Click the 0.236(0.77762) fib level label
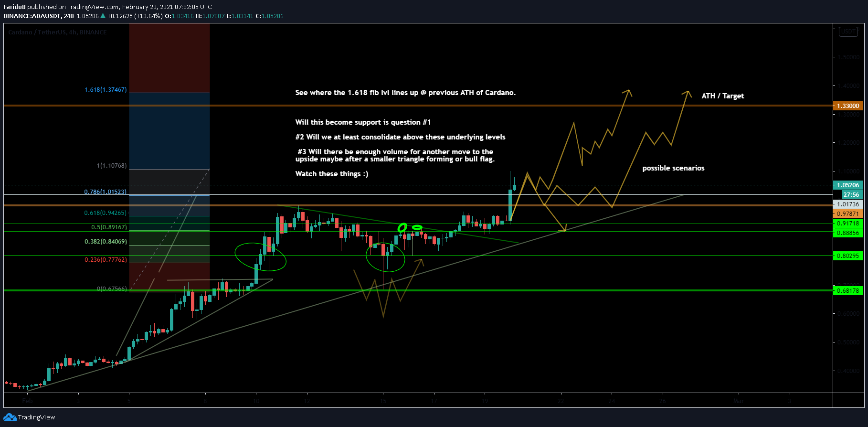868x427 pixels. tap(106, 260)
